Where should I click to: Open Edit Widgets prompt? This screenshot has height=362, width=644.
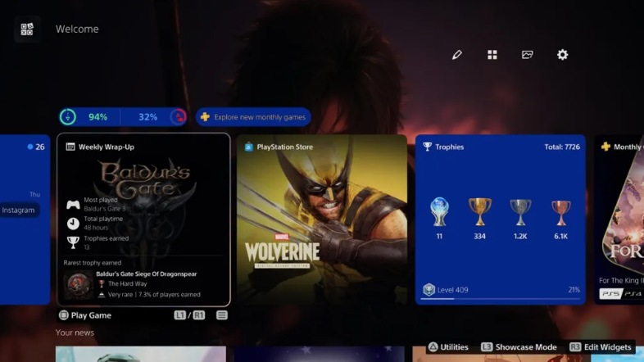coord(601,347)
